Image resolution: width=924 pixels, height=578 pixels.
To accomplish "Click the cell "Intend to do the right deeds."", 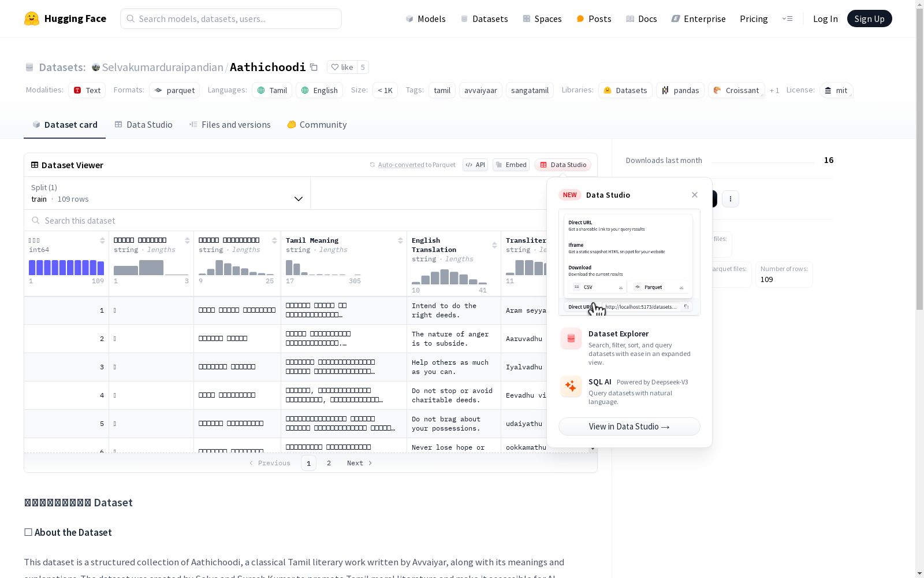I will [454, 310].
